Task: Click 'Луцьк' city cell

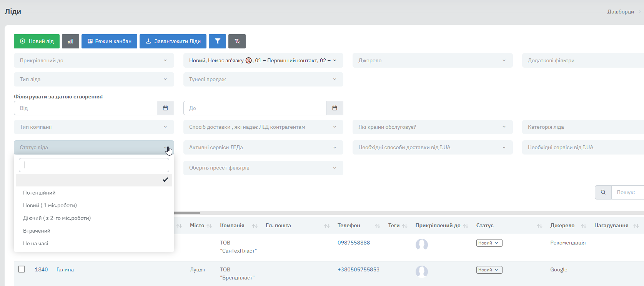Action: [198, 269]
